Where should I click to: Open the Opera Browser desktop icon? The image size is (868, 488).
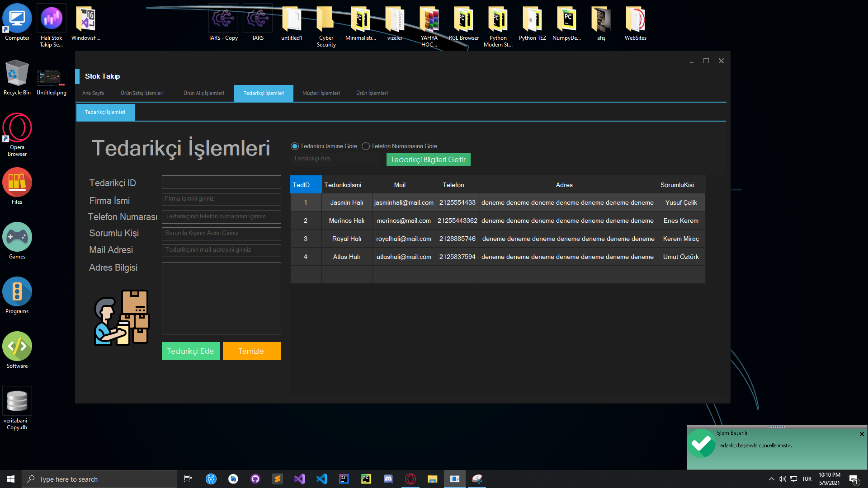[x=17, y=128]
